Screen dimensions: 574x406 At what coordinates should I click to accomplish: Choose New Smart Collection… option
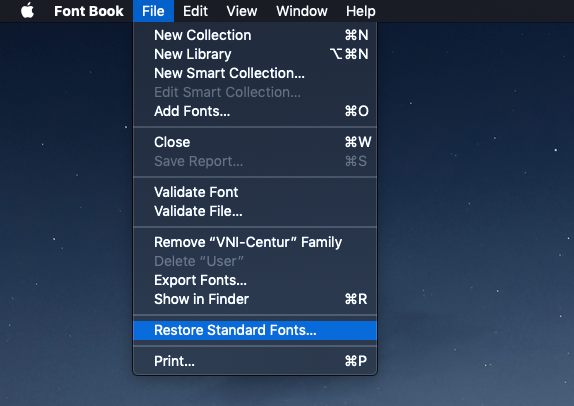(x=255, y=73)
